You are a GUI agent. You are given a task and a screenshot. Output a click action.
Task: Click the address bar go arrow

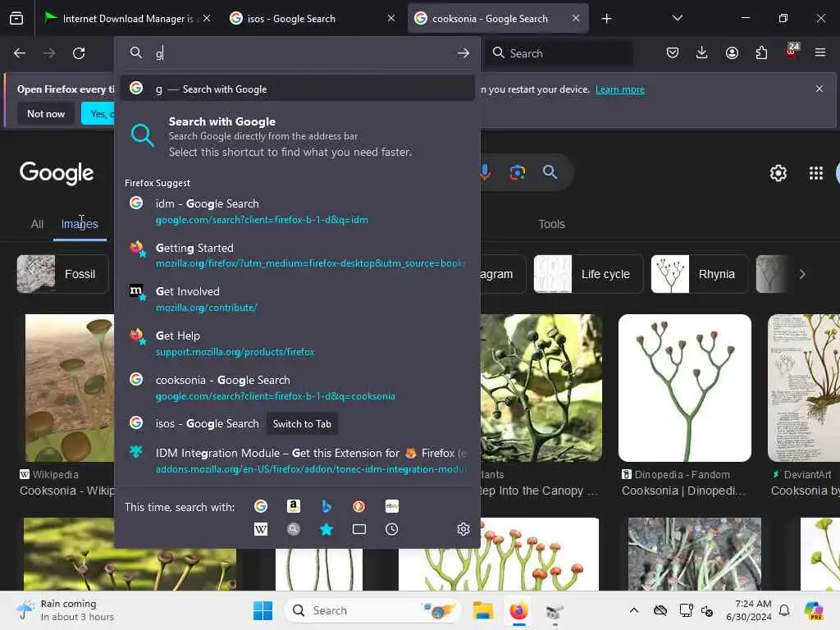[463, 53]
